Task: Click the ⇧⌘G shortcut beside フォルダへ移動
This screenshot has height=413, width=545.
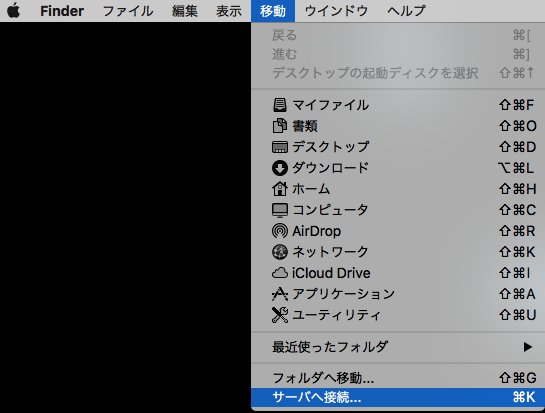Action: [518, 378]
